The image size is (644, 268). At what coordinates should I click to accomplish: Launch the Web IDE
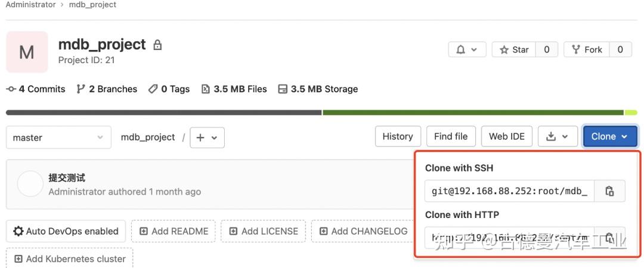(x=507, y=136)
